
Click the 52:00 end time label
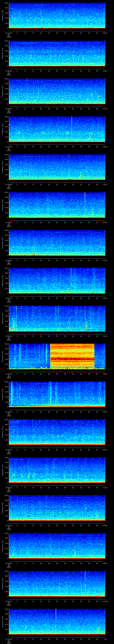105,298
